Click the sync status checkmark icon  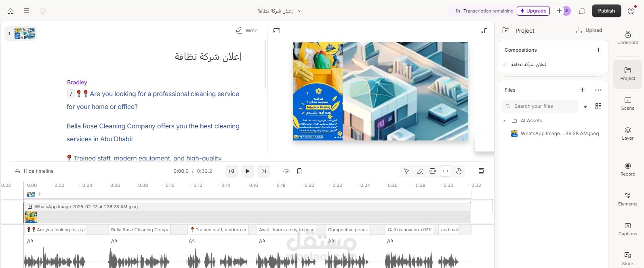click(x=43, y=11)
